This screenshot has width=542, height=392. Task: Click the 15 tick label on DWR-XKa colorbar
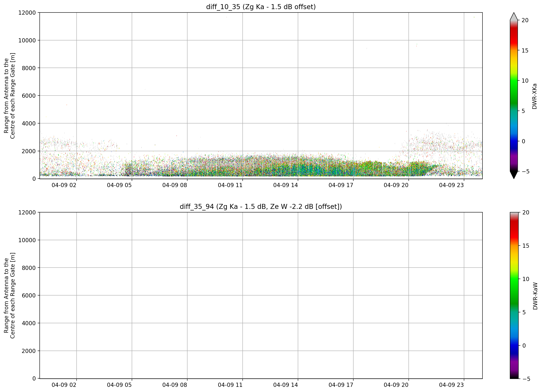(525, 51)
